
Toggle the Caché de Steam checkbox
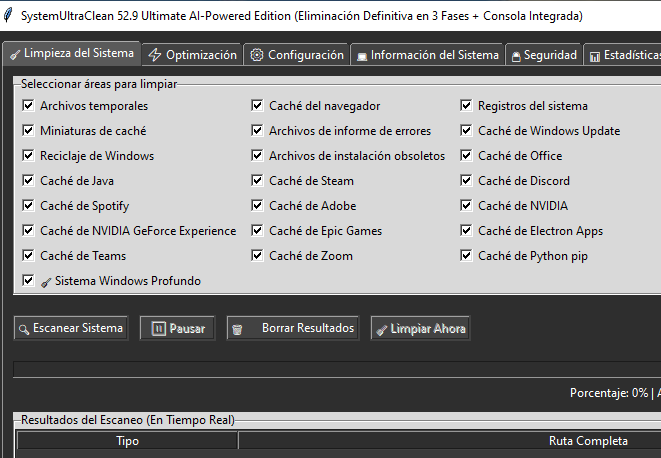coord(257,181)
